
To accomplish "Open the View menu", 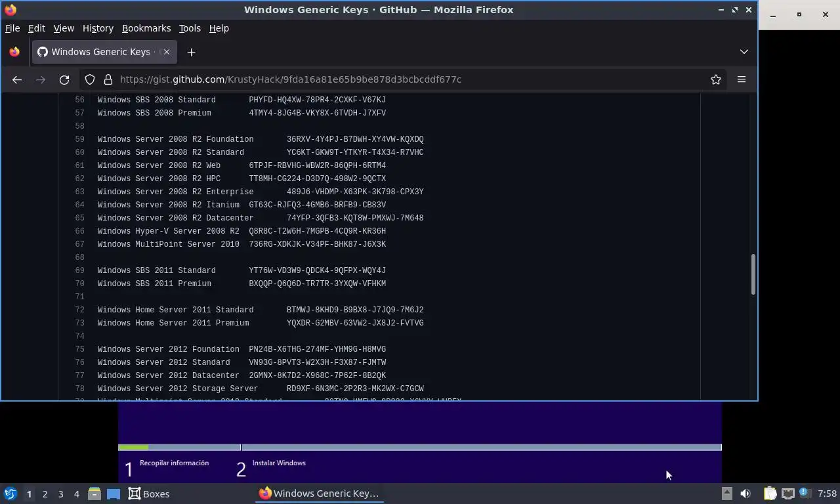I will (64, 28).
